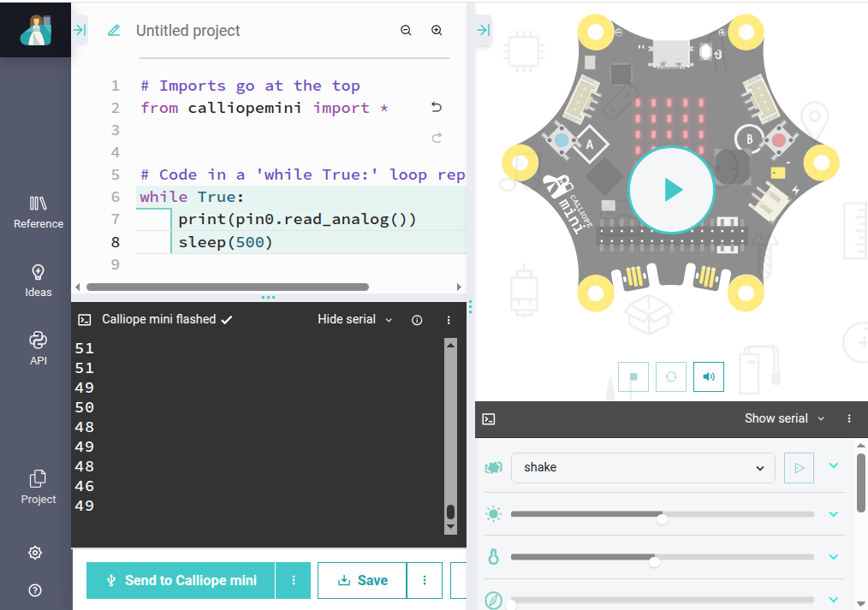
Task: Click the Untitled project title
Action: tap(188, 31)
